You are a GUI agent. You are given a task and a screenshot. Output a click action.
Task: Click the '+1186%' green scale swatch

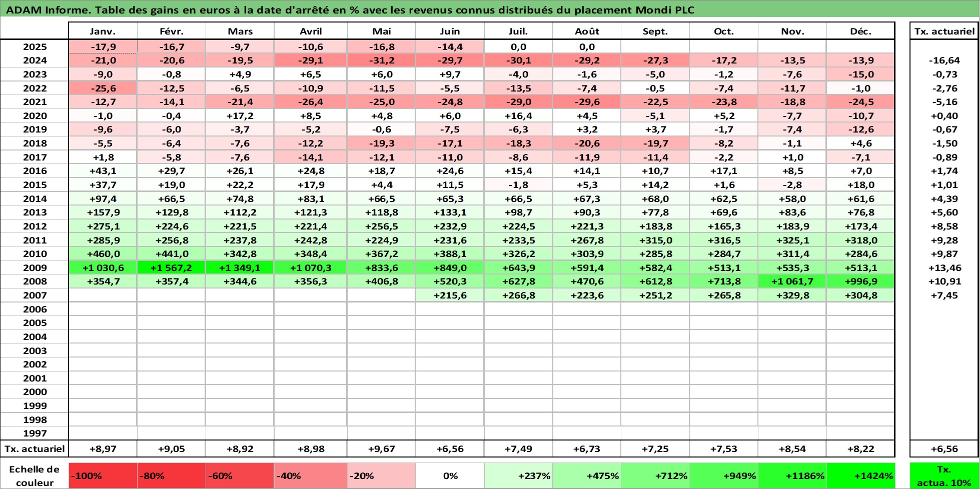(792, 475)
